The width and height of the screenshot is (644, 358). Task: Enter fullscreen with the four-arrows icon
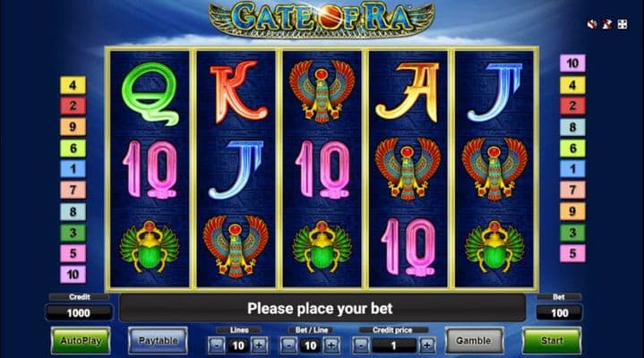tap(623, 24)
